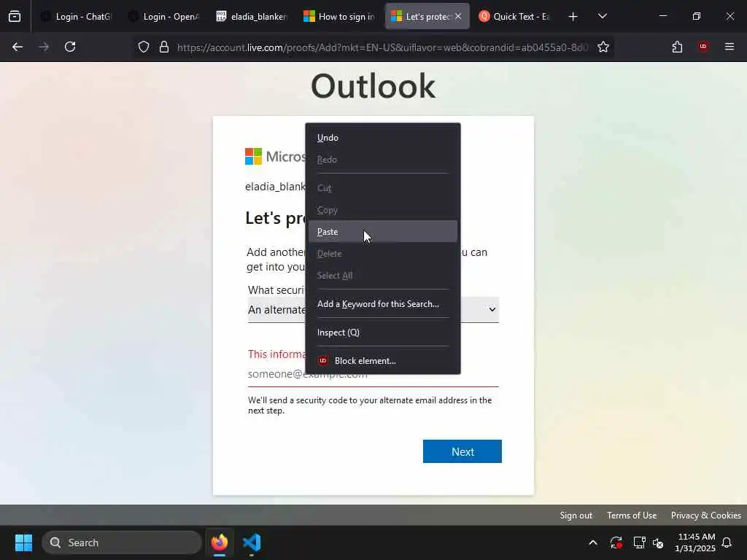Open the clock showing 11:45 AM
Viewport: 747px width, 560px height.
[695, 542]
